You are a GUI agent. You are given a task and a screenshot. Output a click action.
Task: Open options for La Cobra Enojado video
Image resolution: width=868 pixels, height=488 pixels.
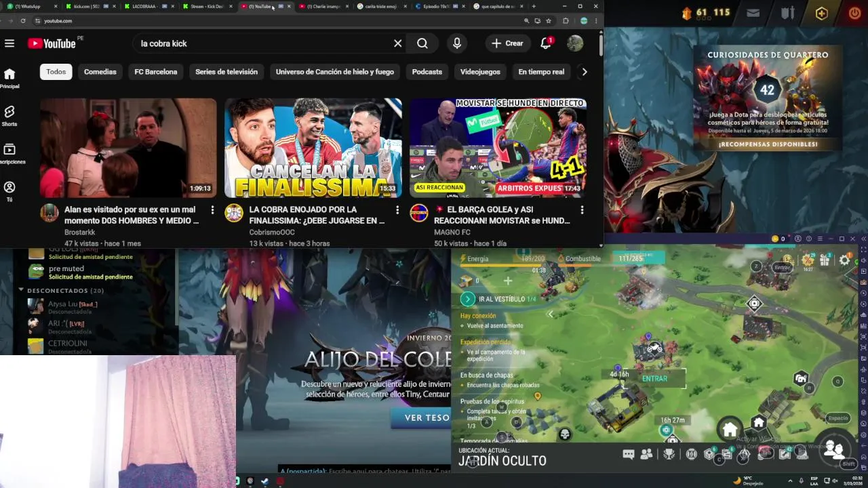coord(397,210)
